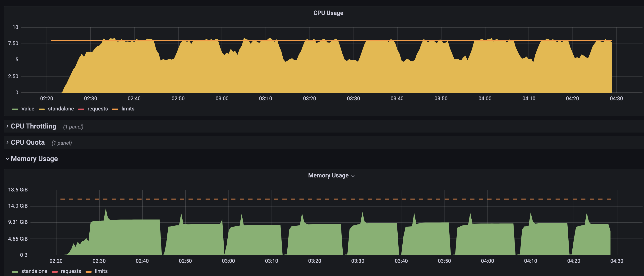644x276 pixels.
Task: Click the '(1 panel)' label next to CPU Throttling
Action: (73, 126)
